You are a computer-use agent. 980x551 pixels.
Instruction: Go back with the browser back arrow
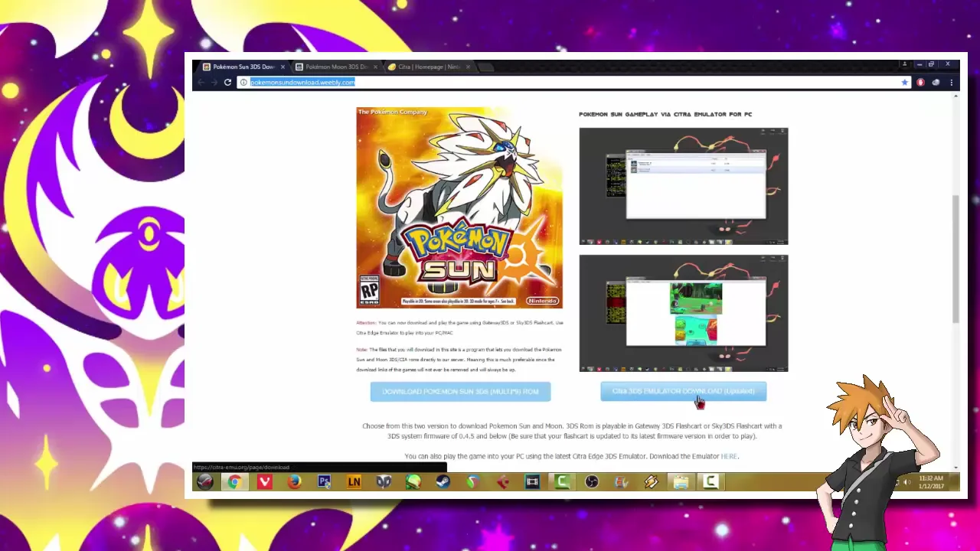point(201,82)
